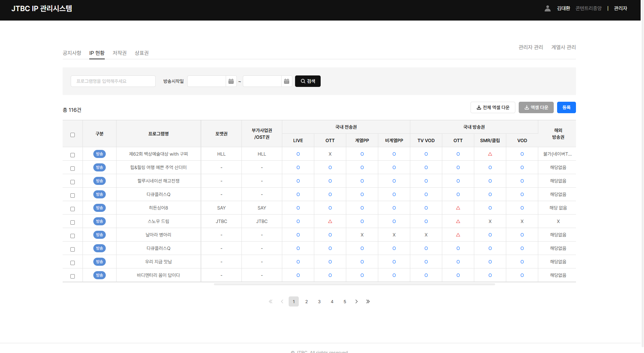The height and width of the screenshot is (353, 644).
Task: Go to the previous page with the left arrow
Action: [282, 301]
